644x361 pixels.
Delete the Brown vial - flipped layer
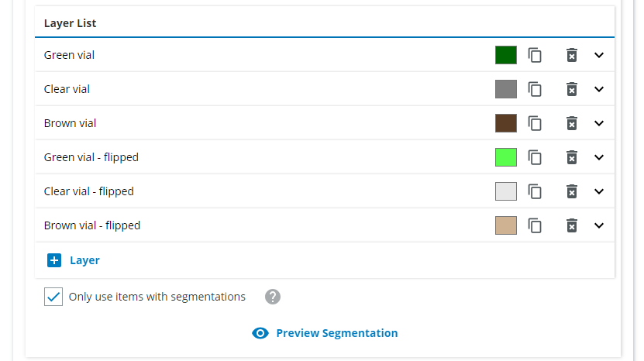point(572,225)
